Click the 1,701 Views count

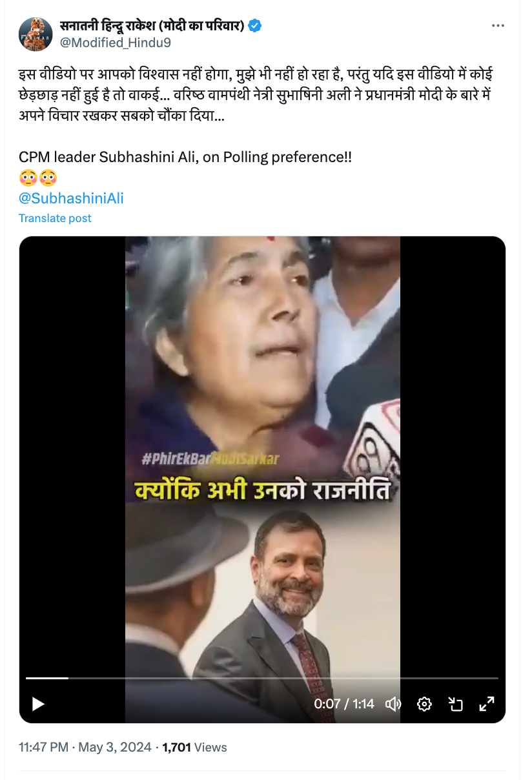click(194, 747)
